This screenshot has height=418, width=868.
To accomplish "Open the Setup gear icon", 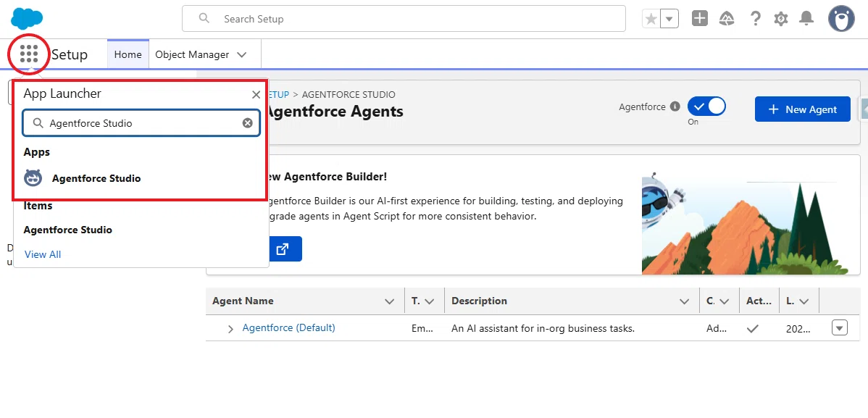I will pos(780,19).
